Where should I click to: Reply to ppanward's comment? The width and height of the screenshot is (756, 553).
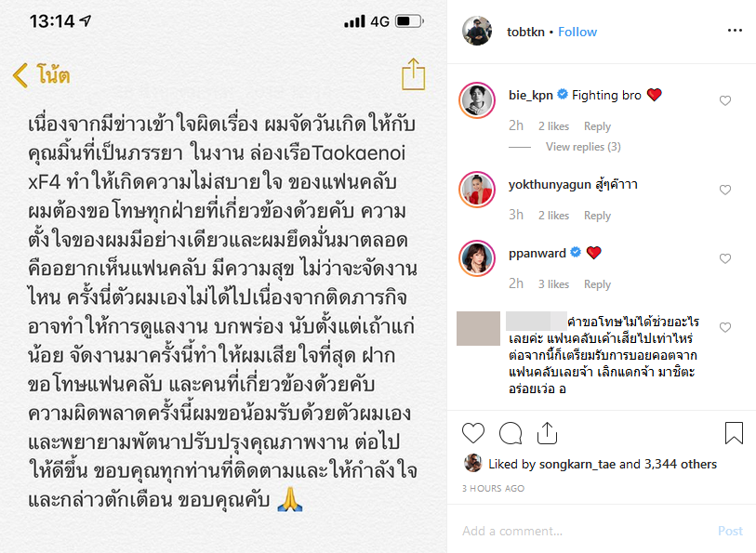click(x=597, y=284)
